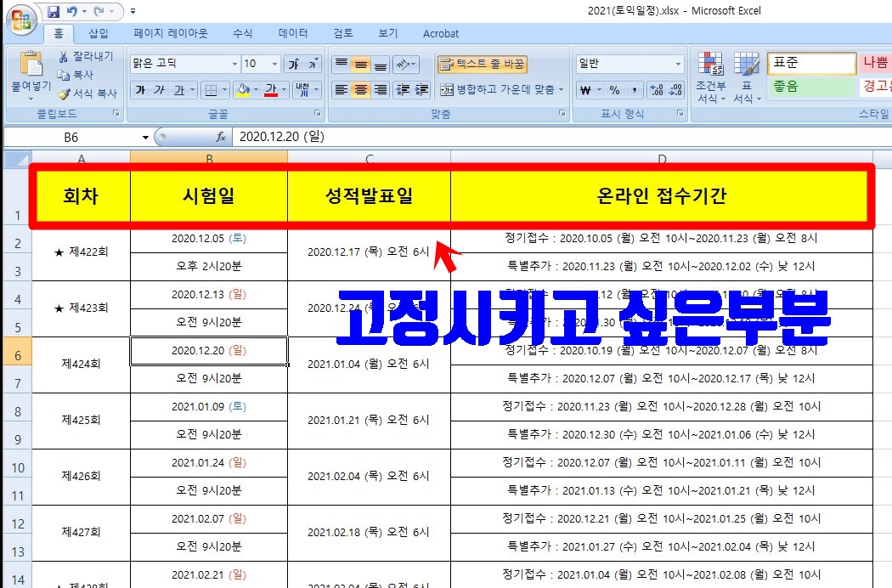Open the 표시 형식 group dialog launcher
This screenshot has height=588, width=892.
(x=680, y=113)
